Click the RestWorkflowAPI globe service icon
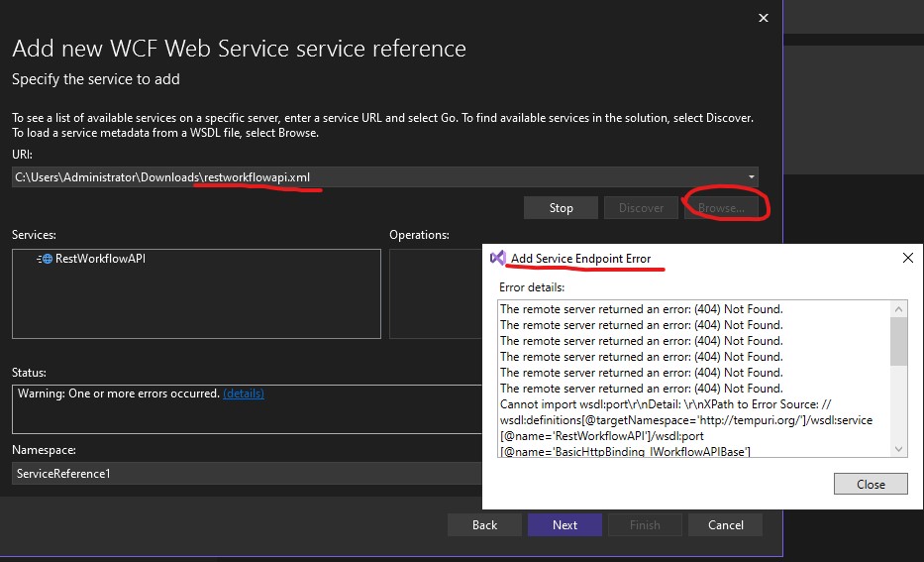The image size is (924, 562). (47, 259)
